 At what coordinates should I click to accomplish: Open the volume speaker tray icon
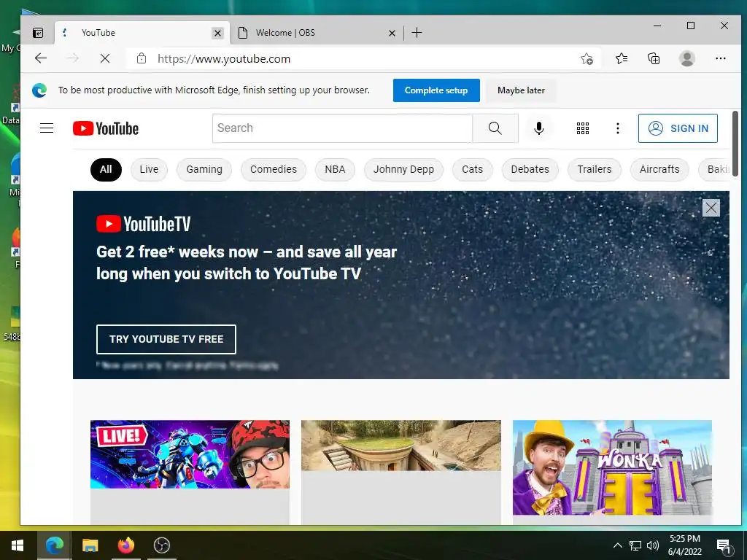coord(653,545)
